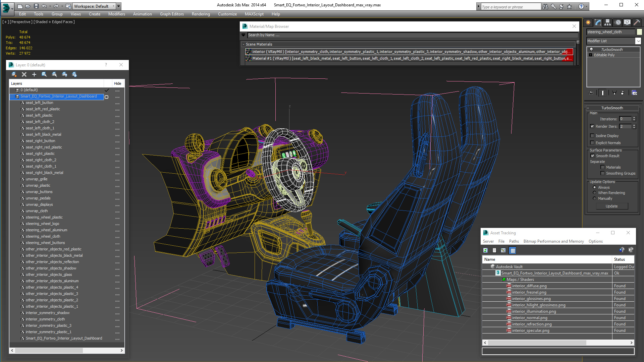Image resolution: width=644 pixels, height=362 pixels.
Task: Click the object color swatch
Action: coord(639,32)
